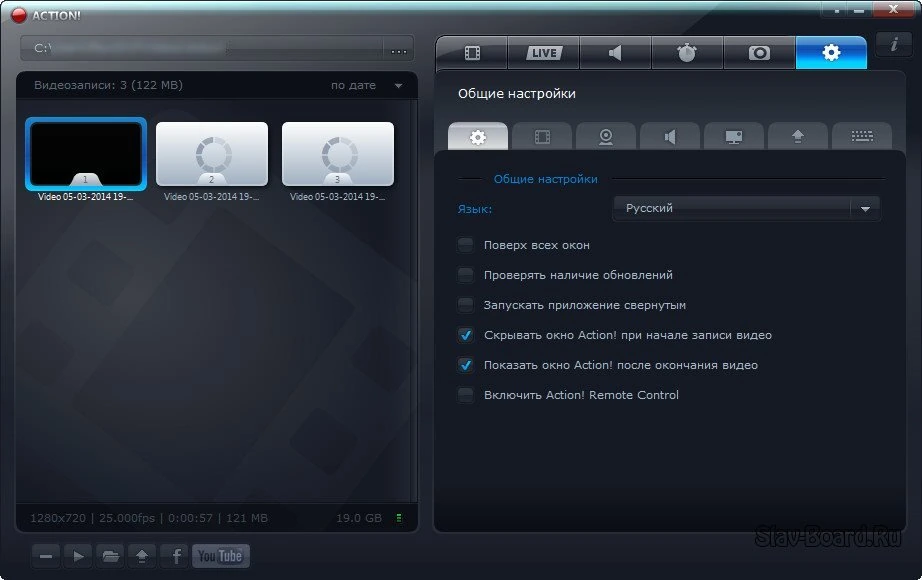
Task: Uncheck 'Скрывать окно Action! при начале записи видео'
Action: [x=466, y=335]
